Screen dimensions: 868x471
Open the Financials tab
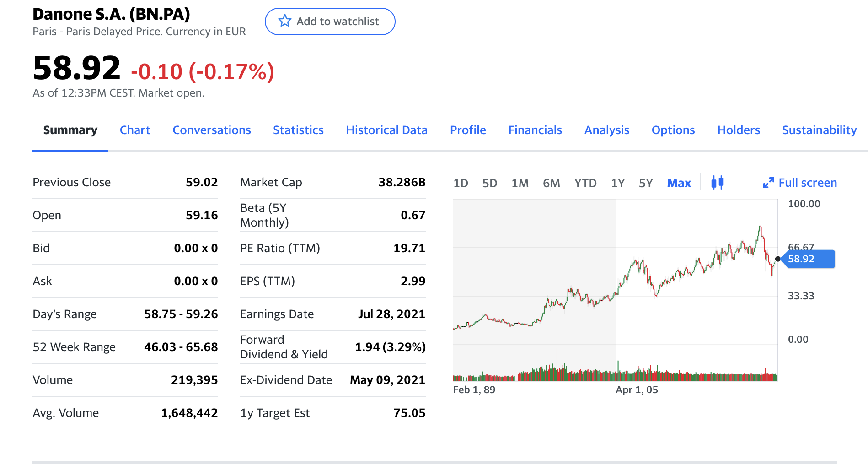tap(535, 130)
